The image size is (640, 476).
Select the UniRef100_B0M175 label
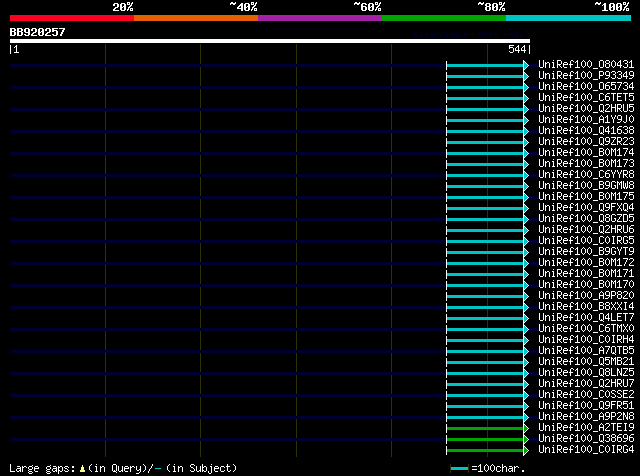586,197
